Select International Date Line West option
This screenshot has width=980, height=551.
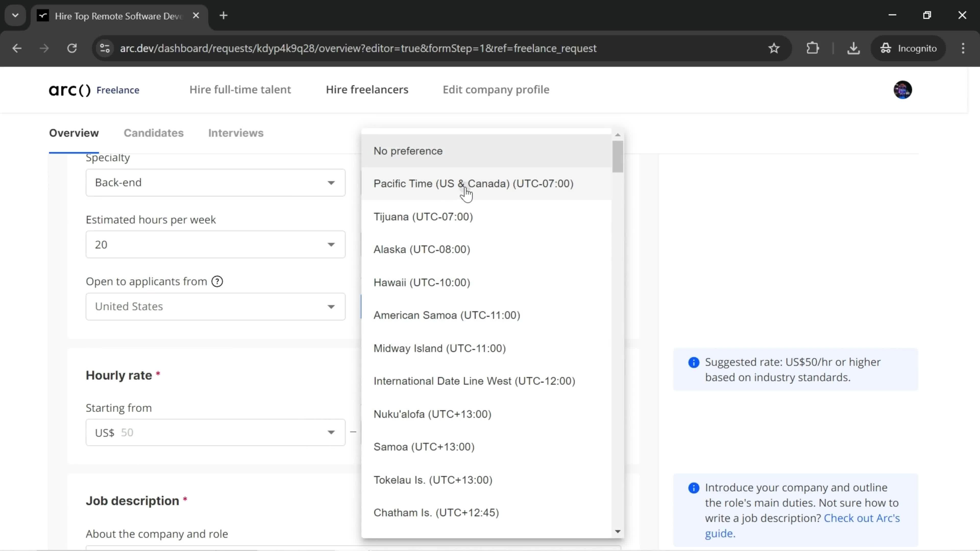(x=486, y=381)
